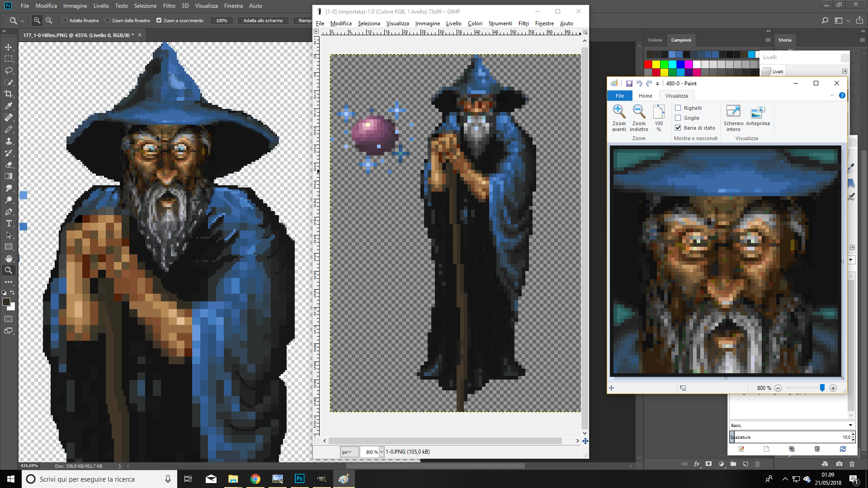The width and height of the screenshot is (868, 488).
Task: Uncheck Barra di stato in Paint
Action: click(678, 128)
